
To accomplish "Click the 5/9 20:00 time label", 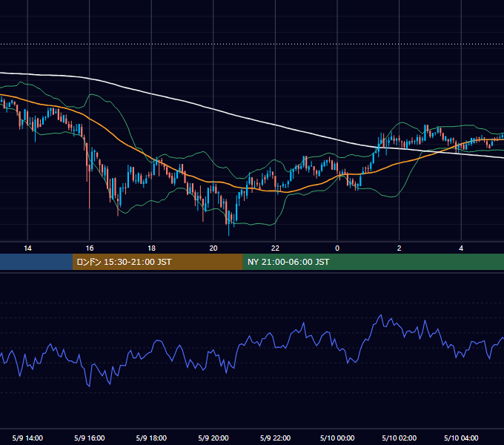I will [213, 438].
